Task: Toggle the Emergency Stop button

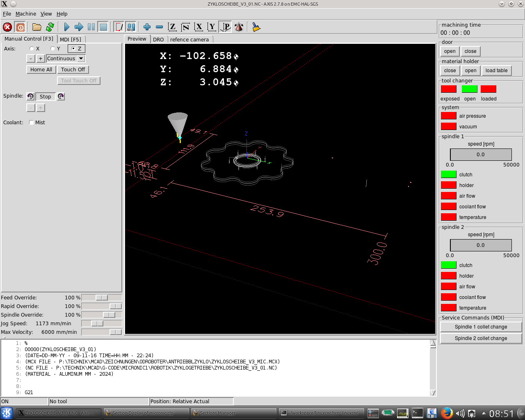Action: [7, 27]
